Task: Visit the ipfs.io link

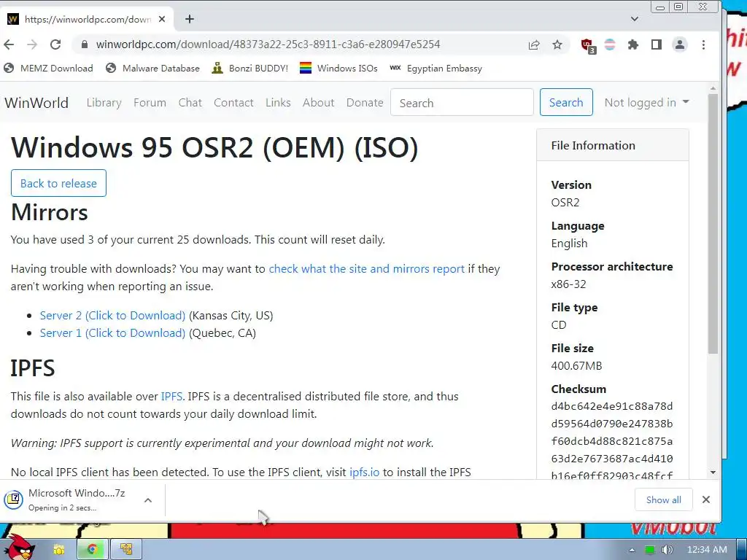Action: point(365,472)
